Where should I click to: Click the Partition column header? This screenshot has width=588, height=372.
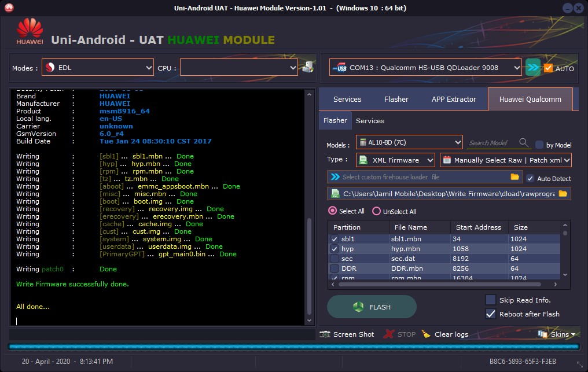358,227
